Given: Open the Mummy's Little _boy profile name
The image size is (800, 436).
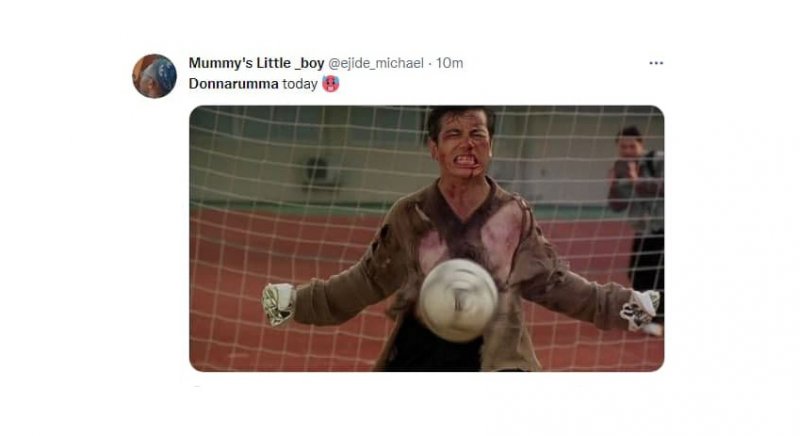Looking at the screenshot, I should coord(256,63).
